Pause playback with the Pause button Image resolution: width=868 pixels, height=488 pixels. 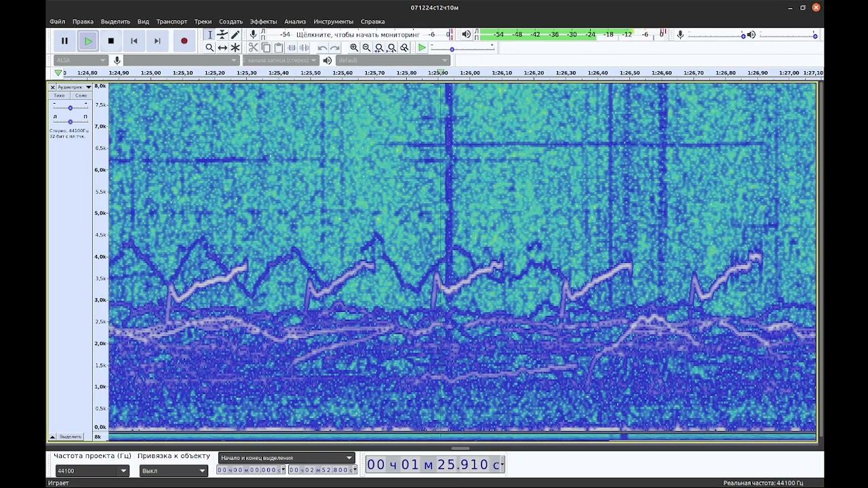pos(65,41)
